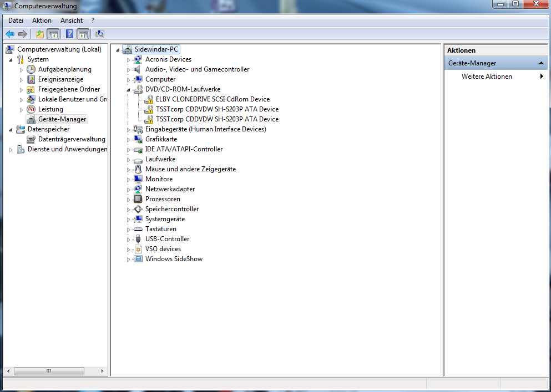Screen dimensions: 551x392
Task: Select Lokale Benutzer und Gruppen item
Action: 73,99
